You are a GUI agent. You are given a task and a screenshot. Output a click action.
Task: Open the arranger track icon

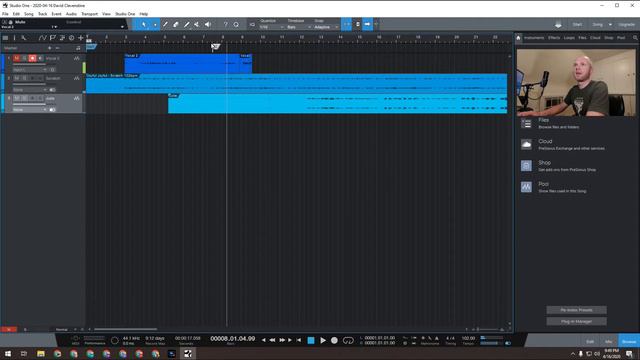[x=62, y=38]
